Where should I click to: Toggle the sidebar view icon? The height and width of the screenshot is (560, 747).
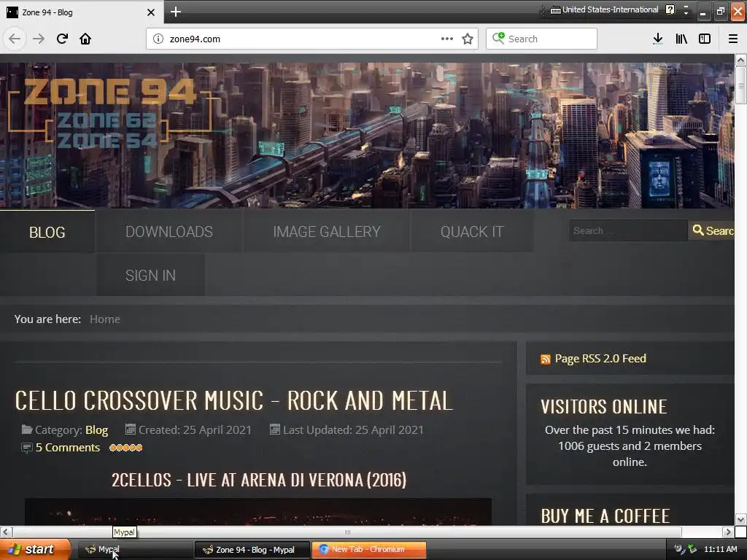(x=705, y=39)
